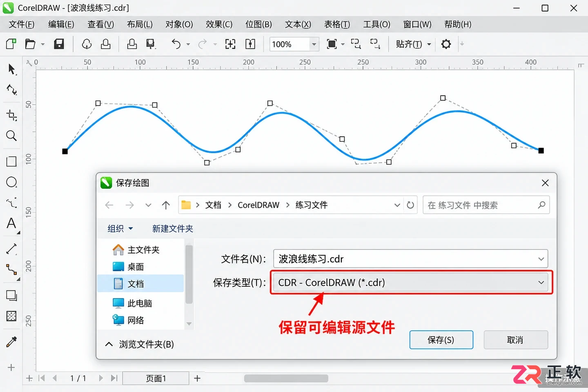This screenshot has width=588, height=392.
Task: Create a new document from toolbar
Action: click(11, 44)
